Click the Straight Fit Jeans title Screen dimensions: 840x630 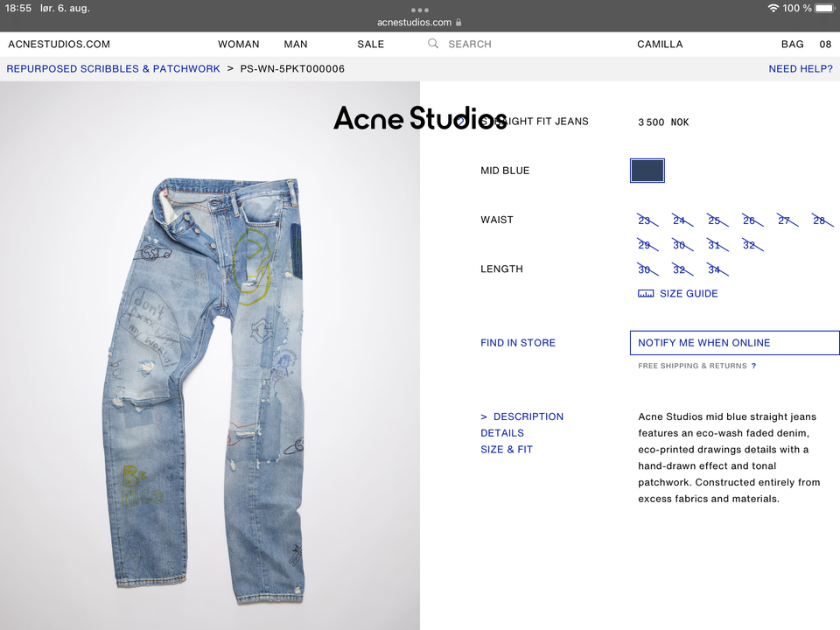(x=534, y=121)
